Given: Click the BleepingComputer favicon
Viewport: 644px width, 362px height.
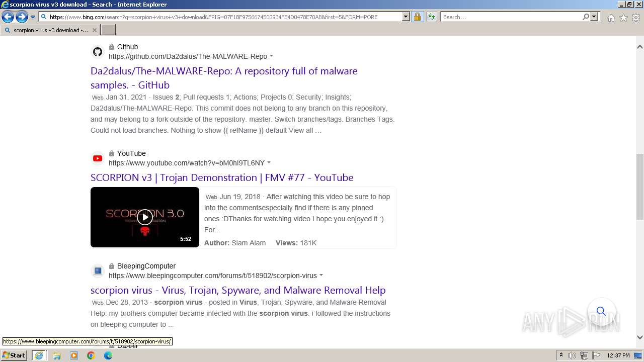Looking at the screenshot, I should pyautogui.click(x=98, y=271).
